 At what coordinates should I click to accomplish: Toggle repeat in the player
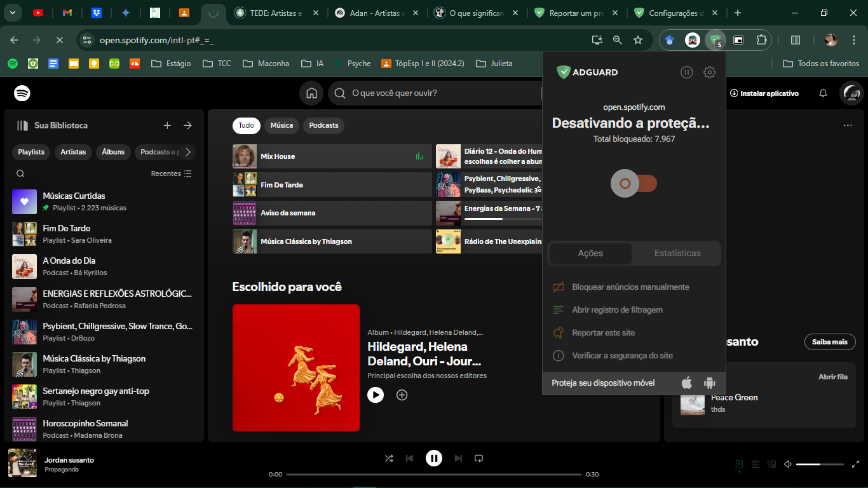(x=479, y=458)
